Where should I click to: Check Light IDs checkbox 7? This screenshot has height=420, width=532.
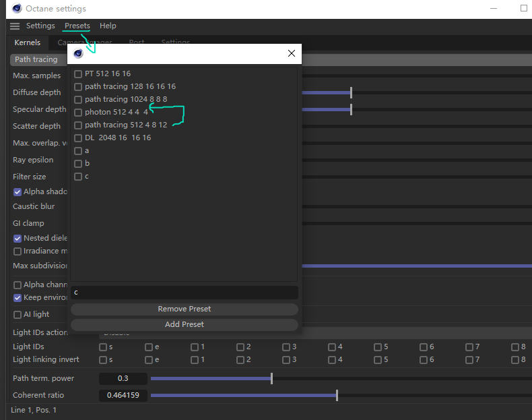469,347
